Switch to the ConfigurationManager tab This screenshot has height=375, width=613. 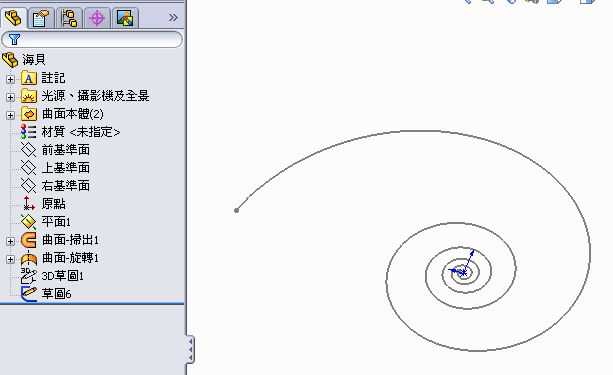point(69,18)
